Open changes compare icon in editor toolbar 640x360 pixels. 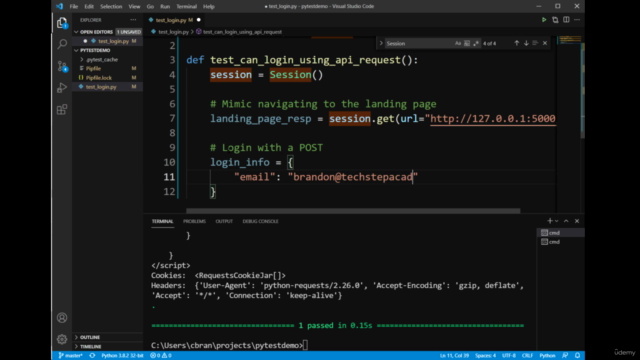[x=555, y=20]
